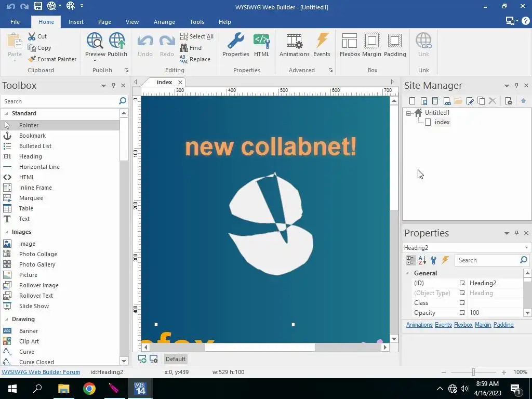Open the Find binoculars tool
The image size is (532, 399).
click(191, 48)
